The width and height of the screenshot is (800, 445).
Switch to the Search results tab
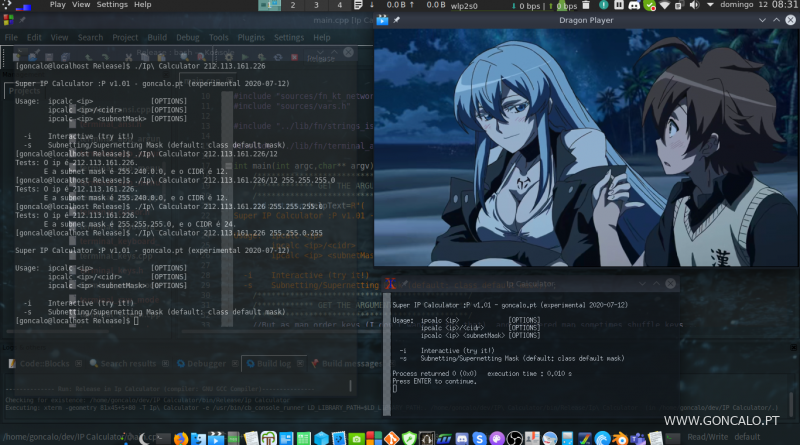pos(129,363)
